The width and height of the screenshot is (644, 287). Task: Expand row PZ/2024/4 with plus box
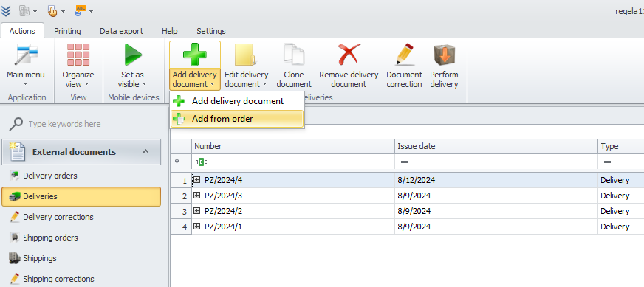[196, 180]
